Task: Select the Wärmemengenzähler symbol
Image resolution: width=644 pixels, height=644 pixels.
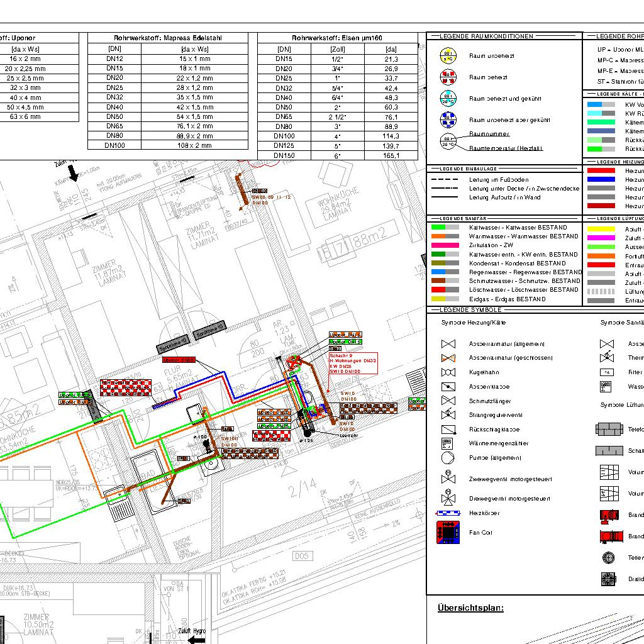Action: pyautogui.click(x=448, y=443)
